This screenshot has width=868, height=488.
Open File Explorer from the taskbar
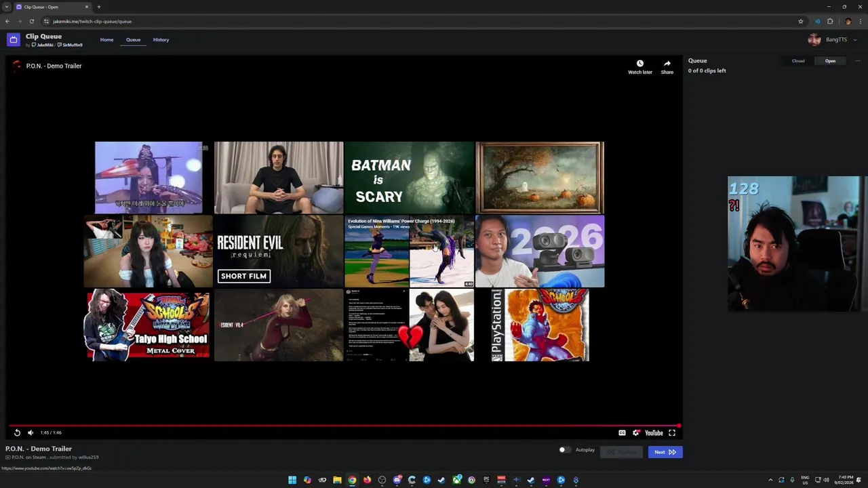pyautogui.click(x=337, y=480)
